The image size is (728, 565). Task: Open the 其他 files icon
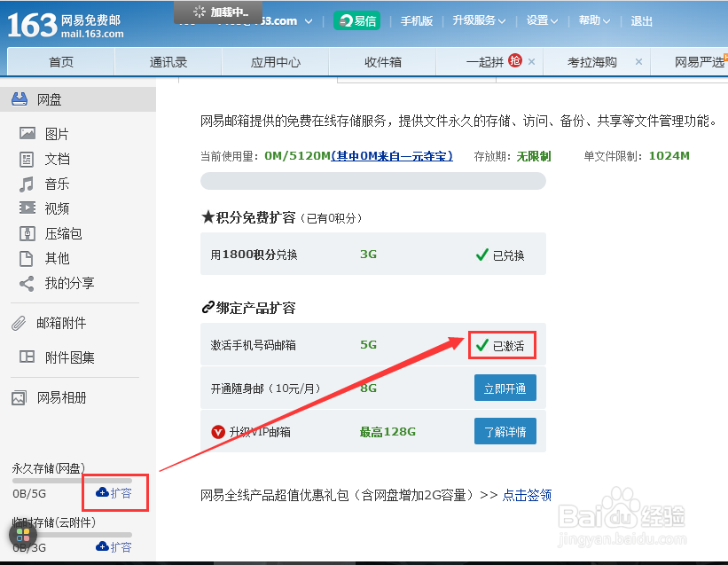(27, 258)
